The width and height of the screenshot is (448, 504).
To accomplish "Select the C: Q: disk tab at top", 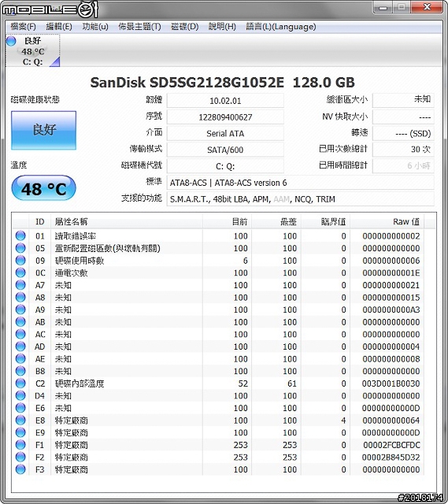I will [x=33, y=50].
